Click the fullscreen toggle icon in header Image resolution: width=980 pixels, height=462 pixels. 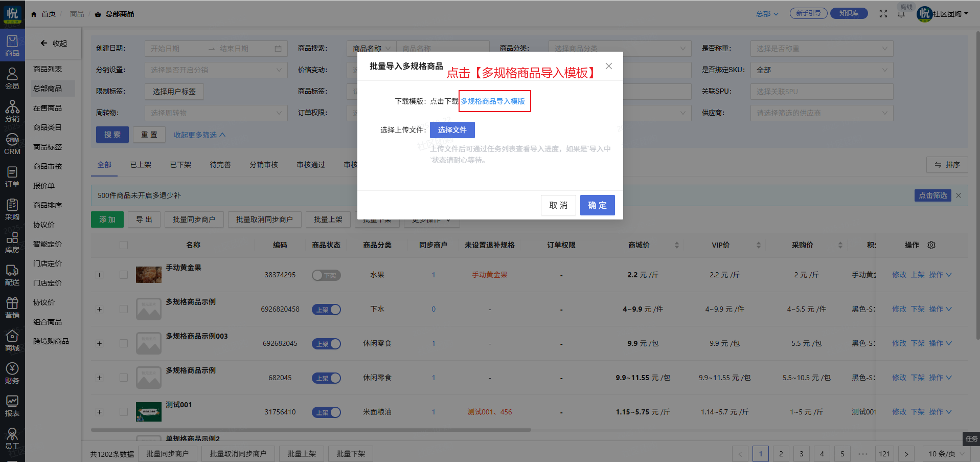(883, 14)
